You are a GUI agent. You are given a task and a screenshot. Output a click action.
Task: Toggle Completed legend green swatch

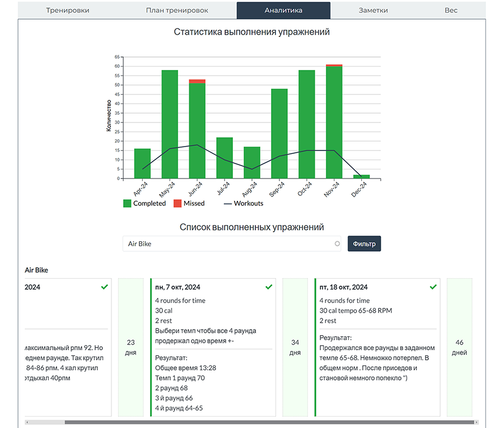(127, 204)
